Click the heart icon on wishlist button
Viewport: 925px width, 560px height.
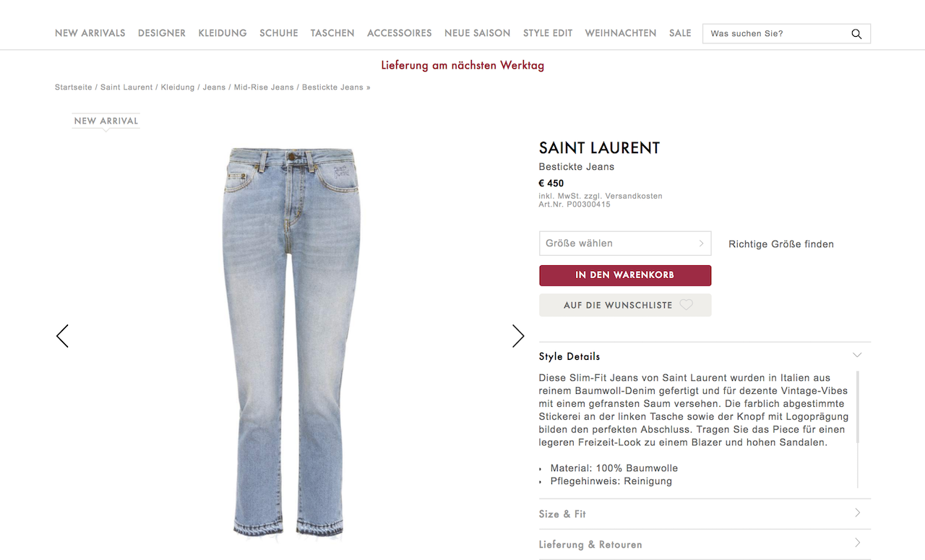[x=686, y=305]
